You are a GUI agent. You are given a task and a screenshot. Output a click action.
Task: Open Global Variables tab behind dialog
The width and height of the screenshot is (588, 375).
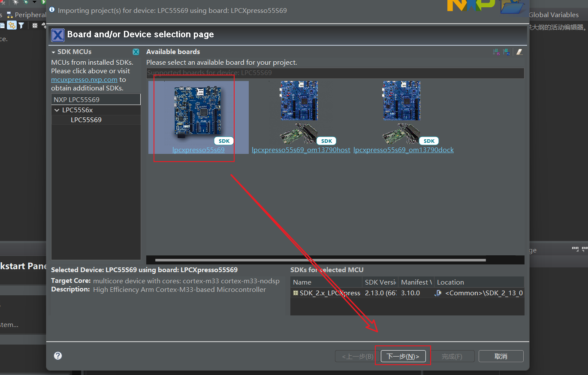tap(554, 15)
